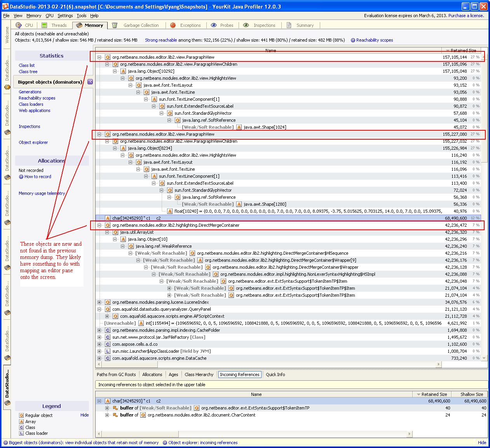Screen dimensions: 490x448
Task: Click the help icon beside top Reachability scopes
Action: [353, 40]
